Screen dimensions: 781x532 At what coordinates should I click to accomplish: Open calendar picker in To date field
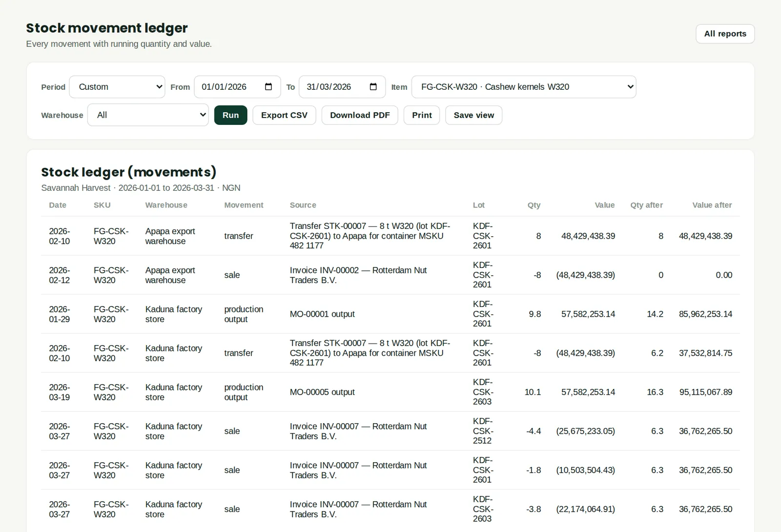tap(373, 87)
